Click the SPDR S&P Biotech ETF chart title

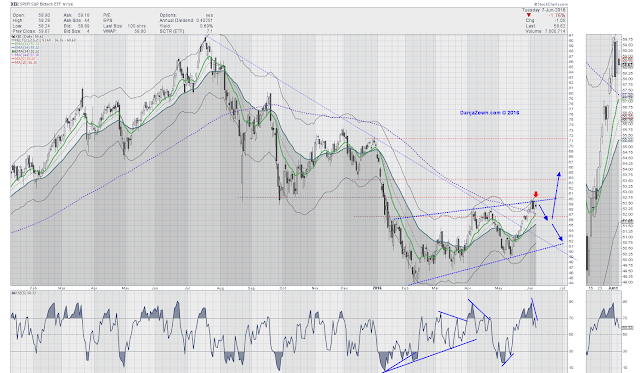41,4
